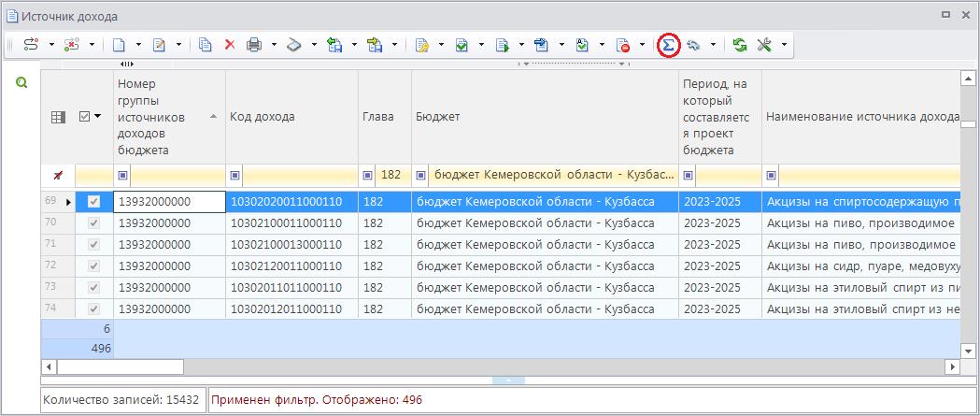Click the Глава filter field containing 182

(x=393, y=176)
